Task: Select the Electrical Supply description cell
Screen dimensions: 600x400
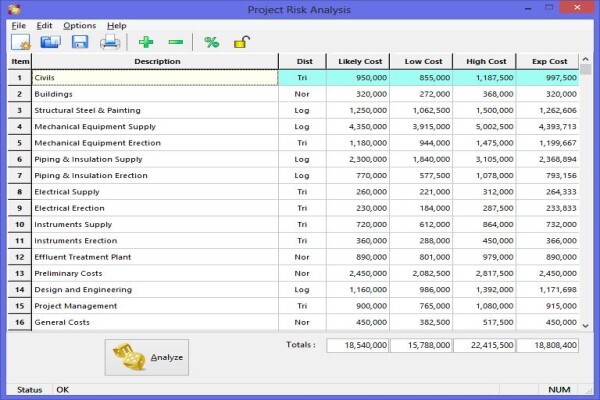Action: click(155, 192)
